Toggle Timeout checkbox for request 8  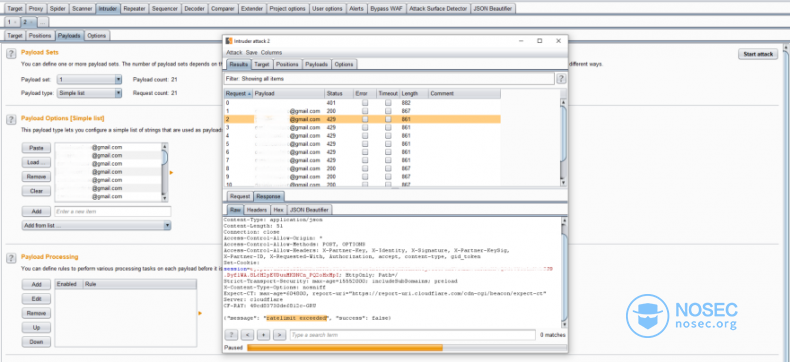pyautogui.click(x=388, y=168)
